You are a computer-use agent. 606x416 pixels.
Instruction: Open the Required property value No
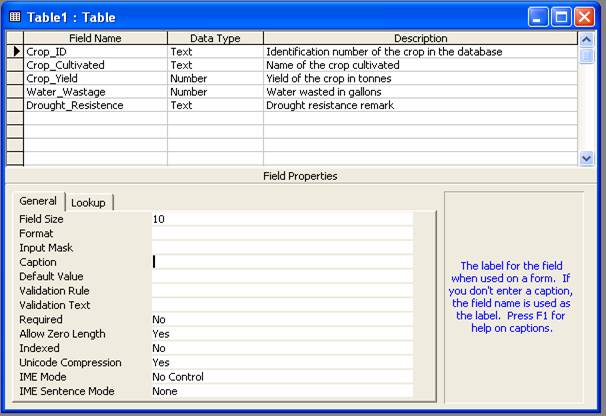point(282,319)
